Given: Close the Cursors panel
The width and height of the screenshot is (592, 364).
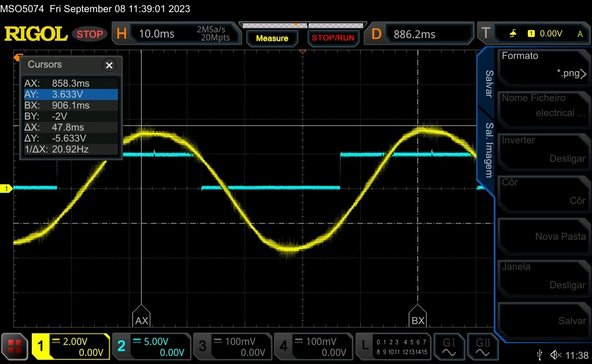Looking at the screenshot, I should click(109, 65).
